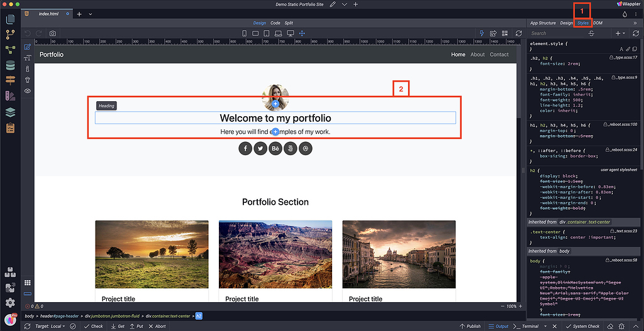644x331 pixels.
Task: Open the File Manager panel icon
Action: pyautogui.click(x=10, y=19)
